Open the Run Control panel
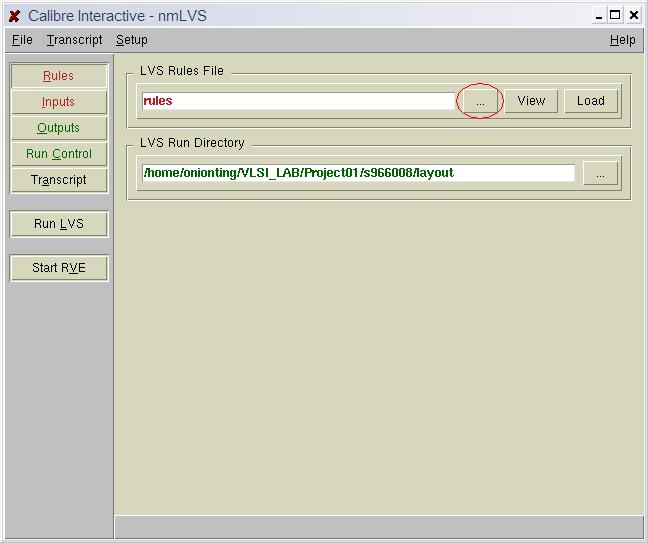648x543 pixels. pyautogui.click(x=59, y=154)
